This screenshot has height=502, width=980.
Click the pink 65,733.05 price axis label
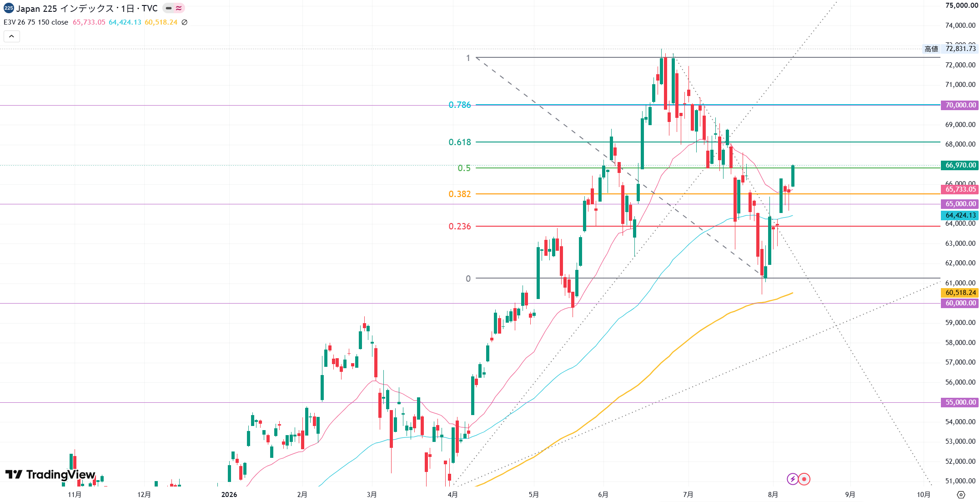960,189
